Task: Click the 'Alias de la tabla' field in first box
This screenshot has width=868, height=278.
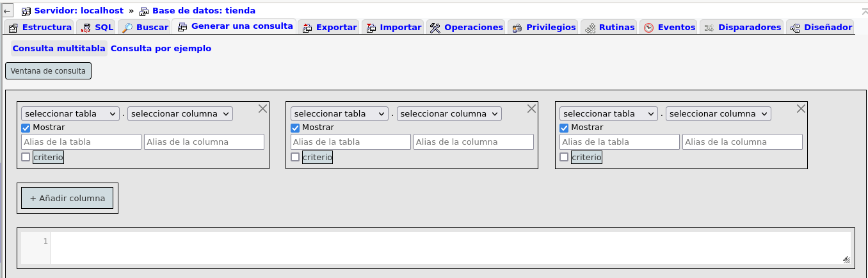Action: click(x=81, y=142)
